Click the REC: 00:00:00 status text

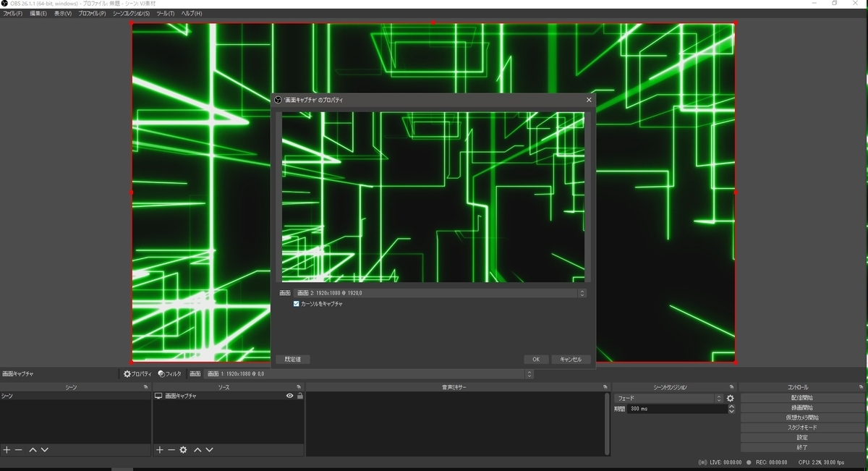click(771, 462)
